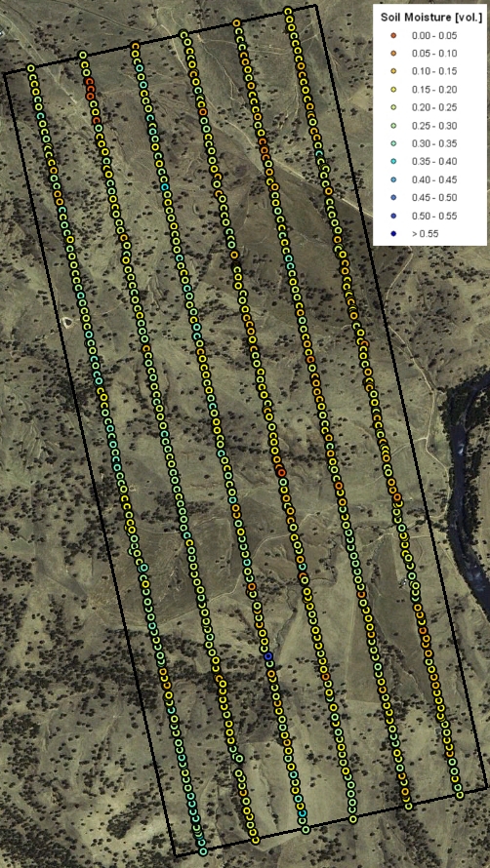Screen dimensions: 490x868
Task: Click the northernmost point of the easternmost transect
Action: 287,11
